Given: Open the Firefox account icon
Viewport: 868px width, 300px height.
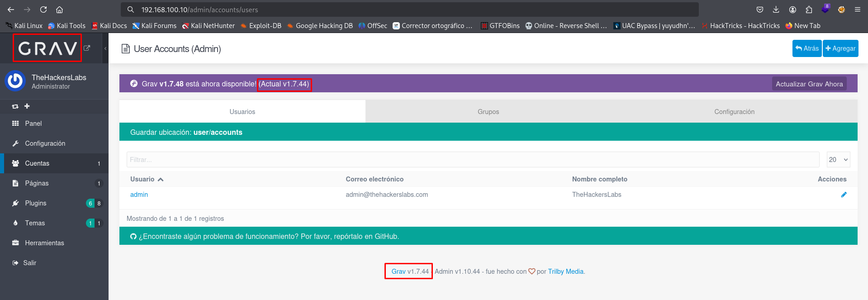Looking at the screenshot, I should (792, 10).
